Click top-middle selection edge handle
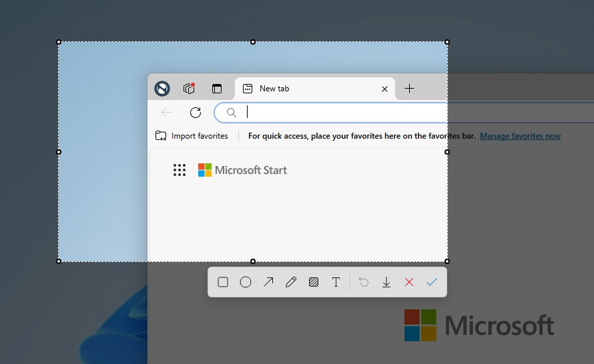 [253, 42]
